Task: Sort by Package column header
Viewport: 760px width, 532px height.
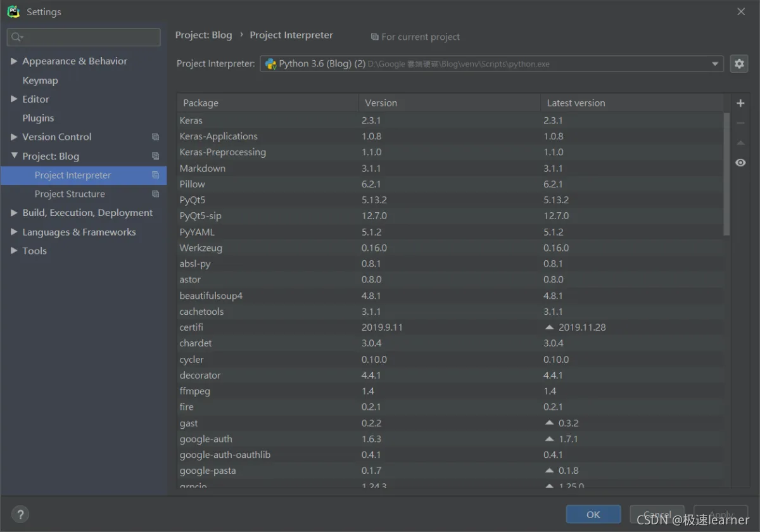Action: [268, 103]
